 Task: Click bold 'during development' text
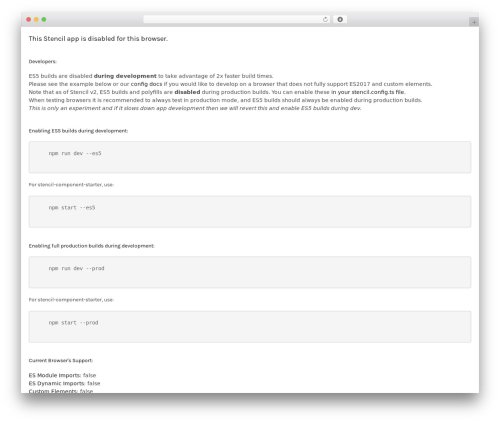[125, 76]
